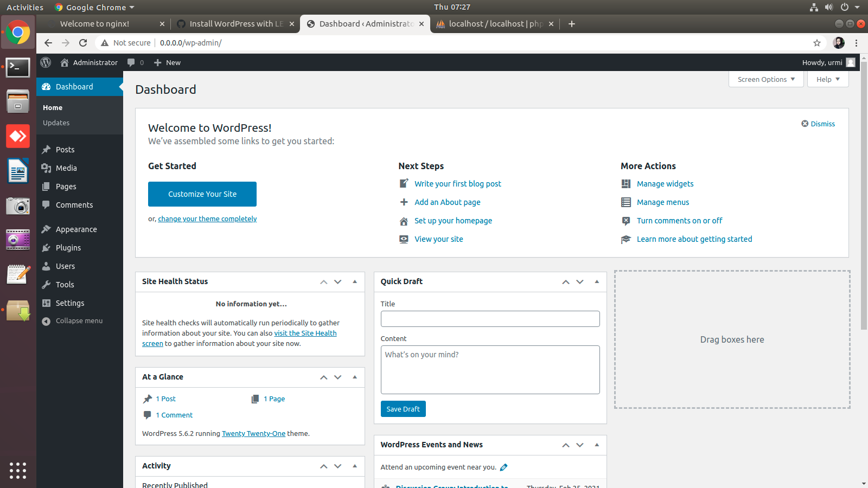Click Chrome back arrow button
Viewport: 868px width, 488px height.
(x=48, y=43)
